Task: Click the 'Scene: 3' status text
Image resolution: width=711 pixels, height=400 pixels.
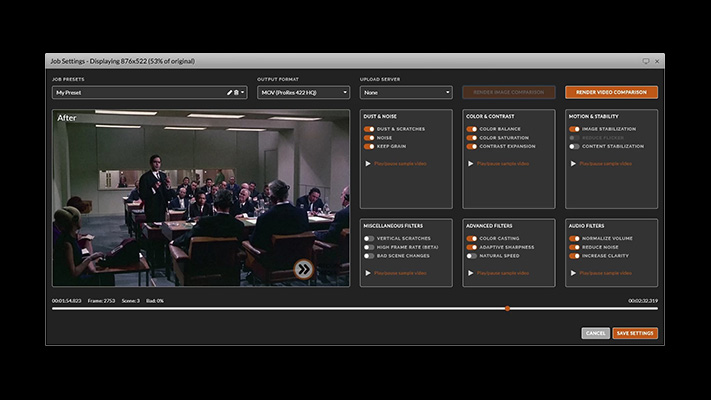Action: pyautogui.click(x=131, y=301)
